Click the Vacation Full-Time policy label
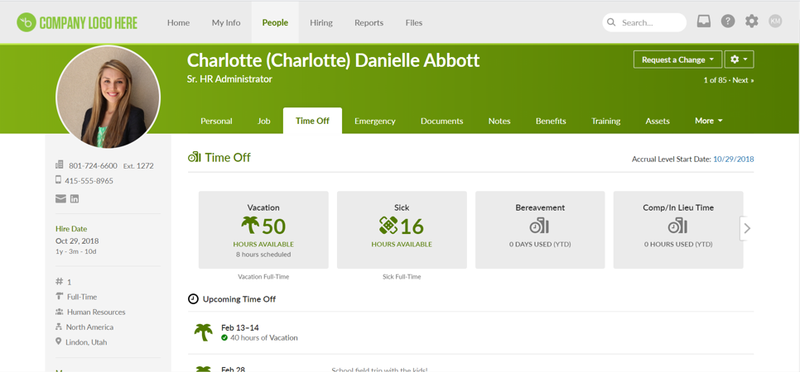 pyautogui.click(x=263, y=277)
